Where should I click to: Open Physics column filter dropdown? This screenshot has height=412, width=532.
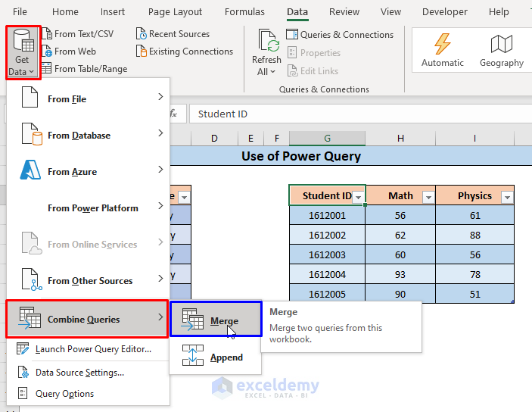click(506, 197)
